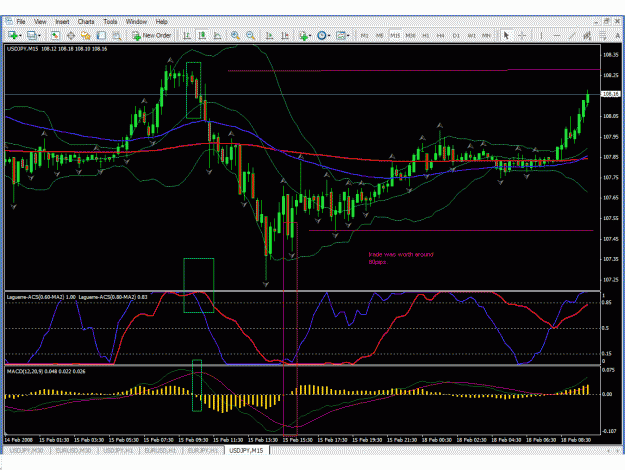
Task: Open the New Chart toolbar icon
Action: (x=12, y=35)
